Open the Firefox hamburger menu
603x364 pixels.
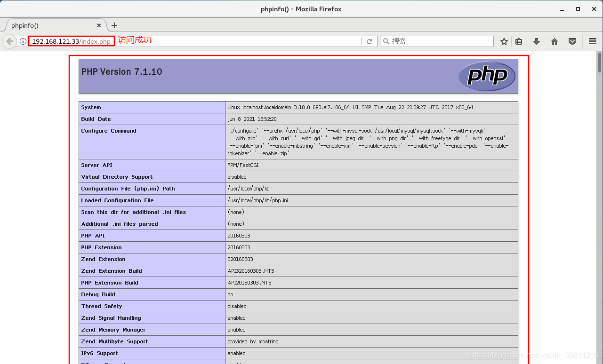(593, 41)
